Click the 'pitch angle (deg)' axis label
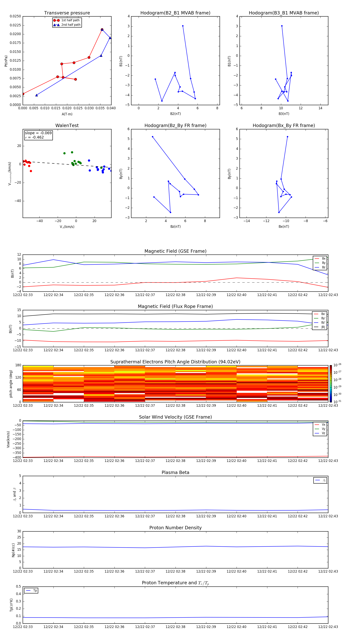This screenshot has height=644, width=351. (11, 384)
